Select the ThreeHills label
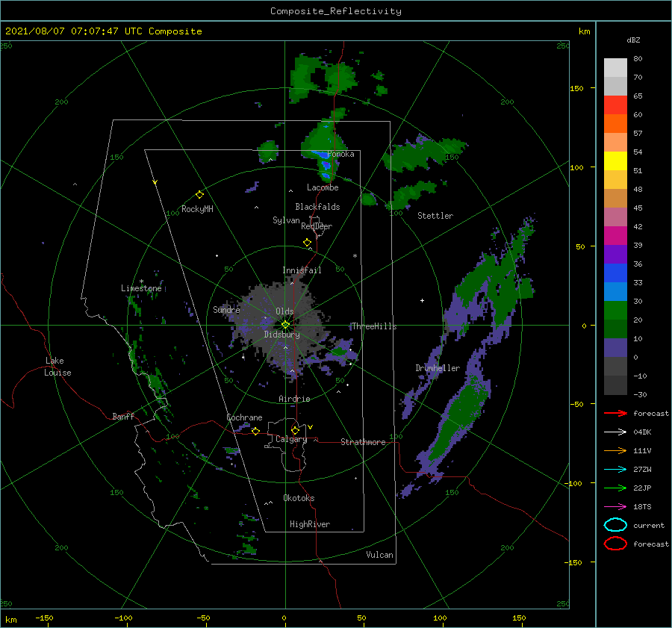The width and height of the screenshot is (672, 628). (374, 326)
